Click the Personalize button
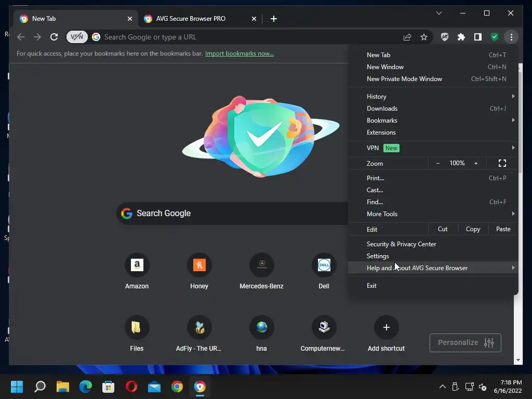Viewport: 532px width, 399px height. pos(465,343)
